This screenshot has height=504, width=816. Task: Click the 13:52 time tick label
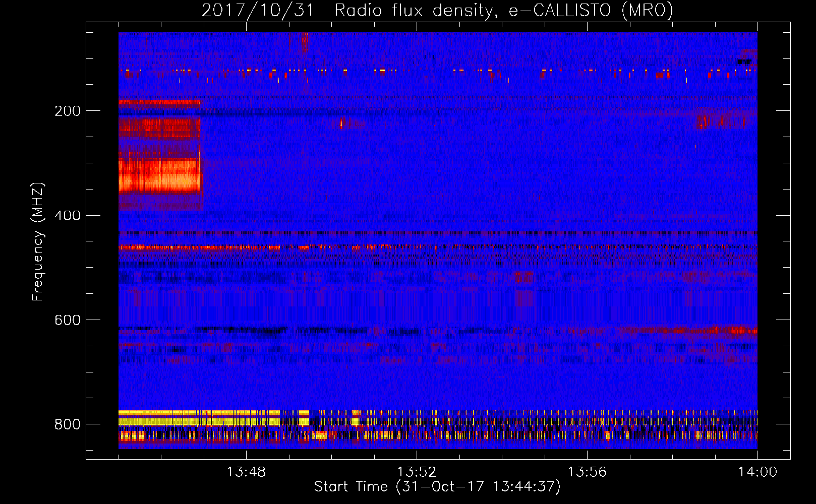pos(417,472)
